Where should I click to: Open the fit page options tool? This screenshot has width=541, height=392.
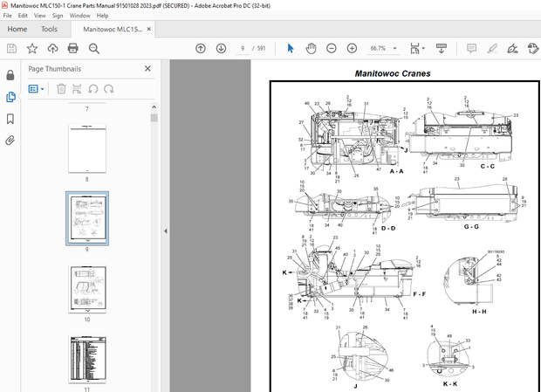coord(417,48)
